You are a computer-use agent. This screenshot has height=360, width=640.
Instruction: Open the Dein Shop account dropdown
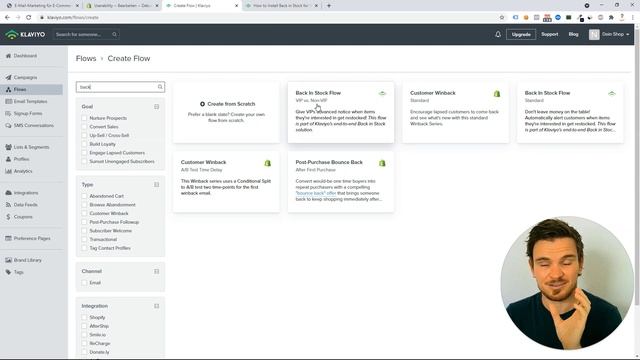point(609,35)
